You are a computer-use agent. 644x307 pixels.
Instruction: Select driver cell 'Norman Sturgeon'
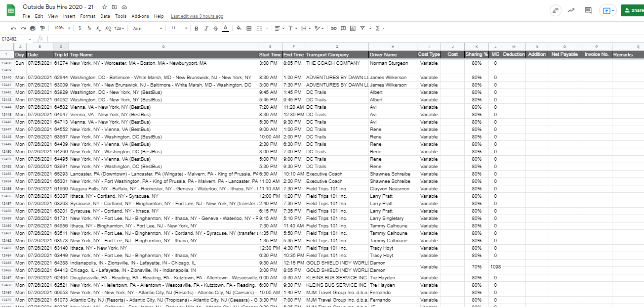coord(393,63)
